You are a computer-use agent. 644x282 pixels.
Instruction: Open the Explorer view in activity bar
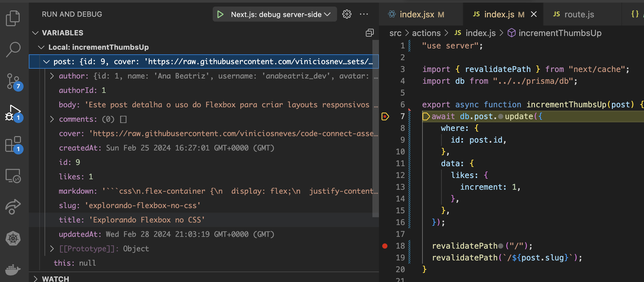tap(13, 18)
